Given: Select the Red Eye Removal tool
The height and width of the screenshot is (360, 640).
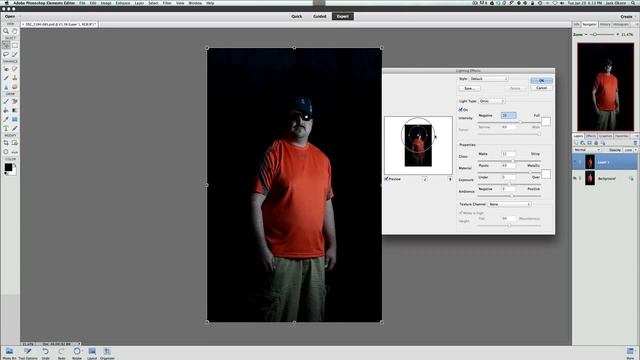Looking at the screenshot, I should click(6, 69).
